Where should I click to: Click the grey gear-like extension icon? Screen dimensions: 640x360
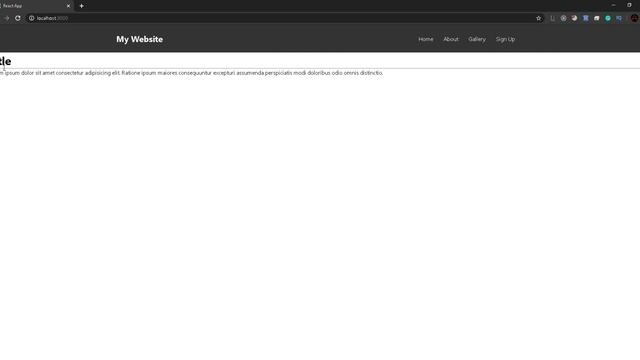(563, 18)
